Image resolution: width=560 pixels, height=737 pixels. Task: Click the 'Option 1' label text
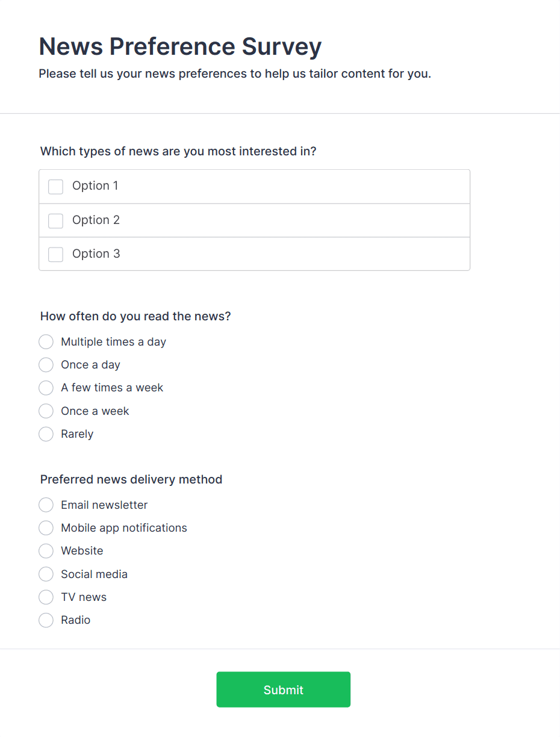(95, 186)
